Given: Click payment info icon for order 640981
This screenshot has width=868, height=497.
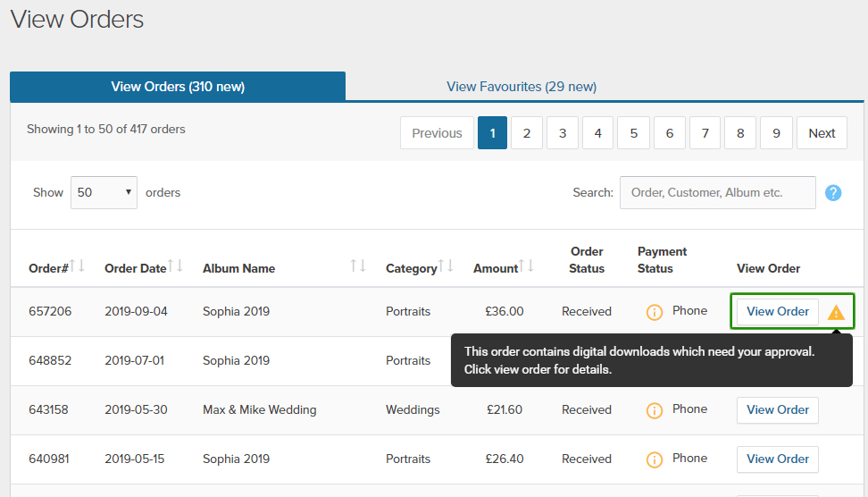Looking at the screenshot, I should click(x=655, y=459).
